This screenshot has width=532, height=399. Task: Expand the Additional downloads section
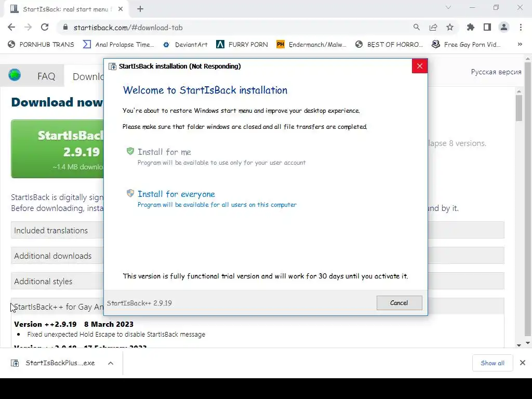(x=57, y=256)
